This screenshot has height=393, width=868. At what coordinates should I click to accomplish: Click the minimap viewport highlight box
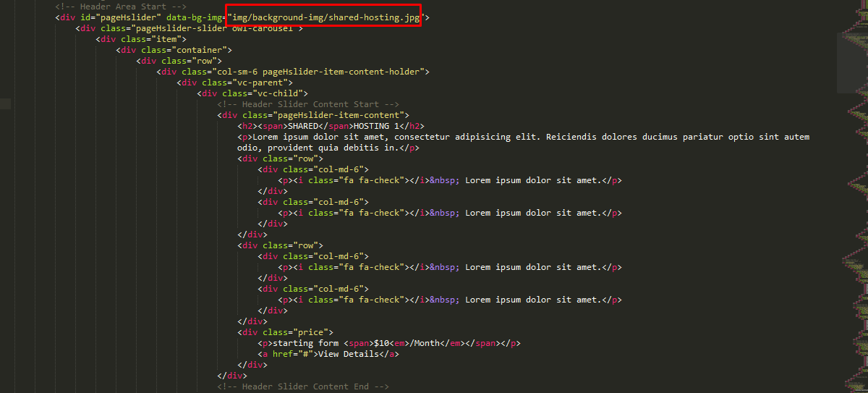click(852, 64)
